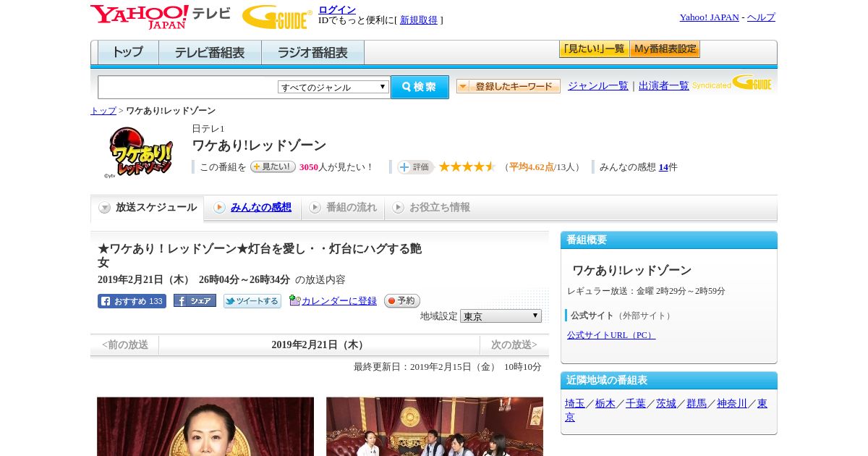Screen dimensions: 868x456
Task: Click the woman portrait program photo
Action: (205, 426)
